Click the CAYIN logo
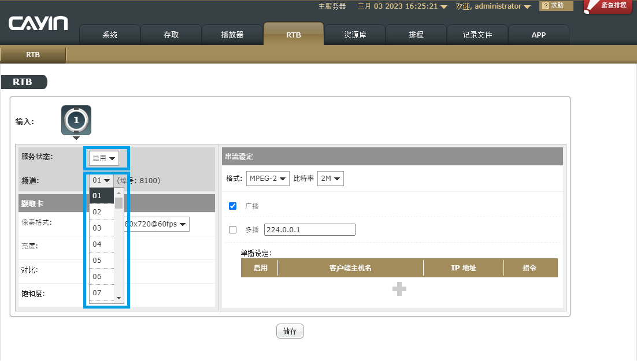 tap(38, 24)
